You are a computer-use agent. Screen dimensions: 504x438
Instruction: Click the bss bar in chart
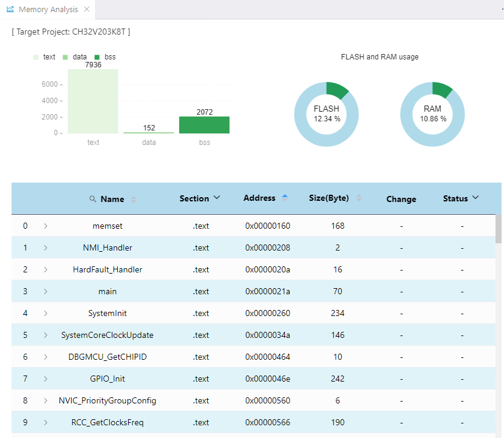(x=205, y=125)
